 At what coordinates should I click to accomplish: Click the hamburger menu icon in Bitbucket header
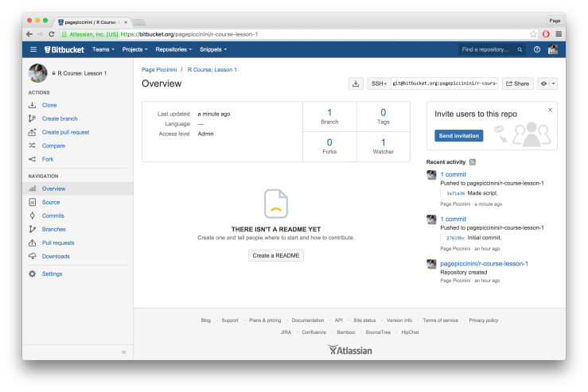point(33,49)
